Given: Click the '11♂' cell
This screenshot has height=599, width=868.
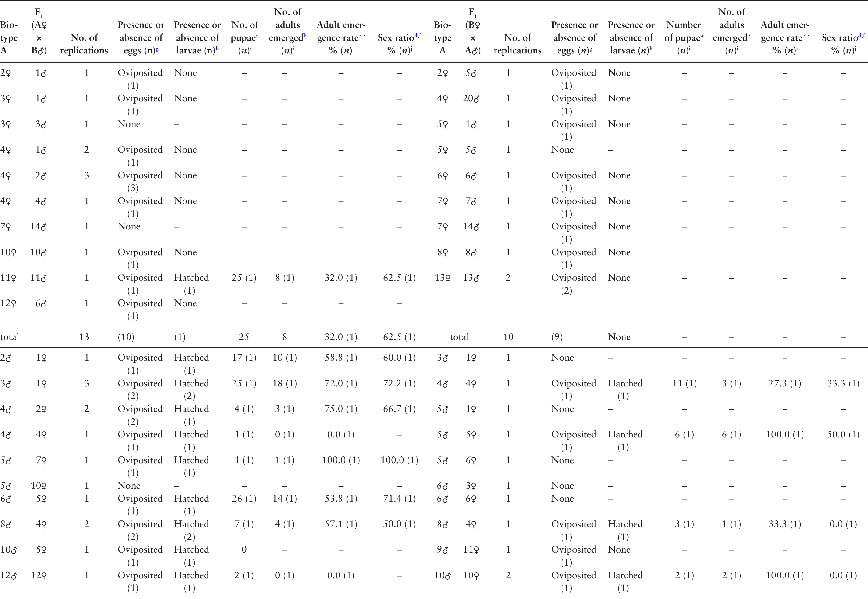Looking at the screenshot, I should 39,278.
